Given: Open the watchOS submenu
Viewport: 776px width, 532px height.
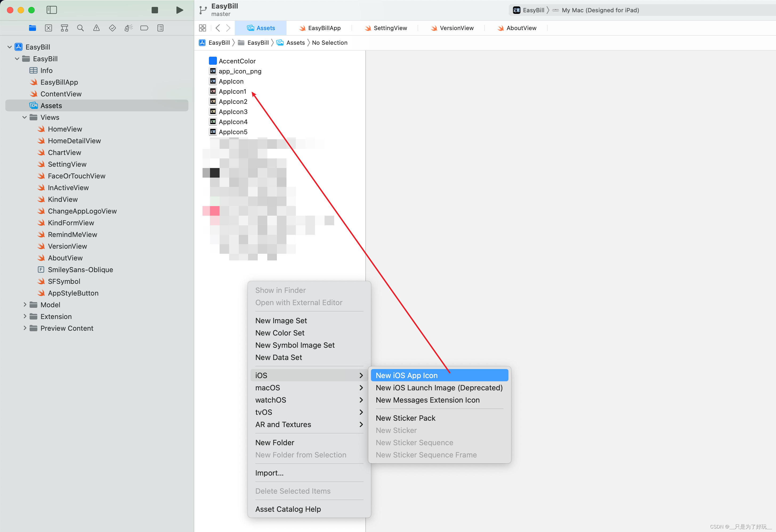Looking at the screenshot, I should tap(309, 400).
